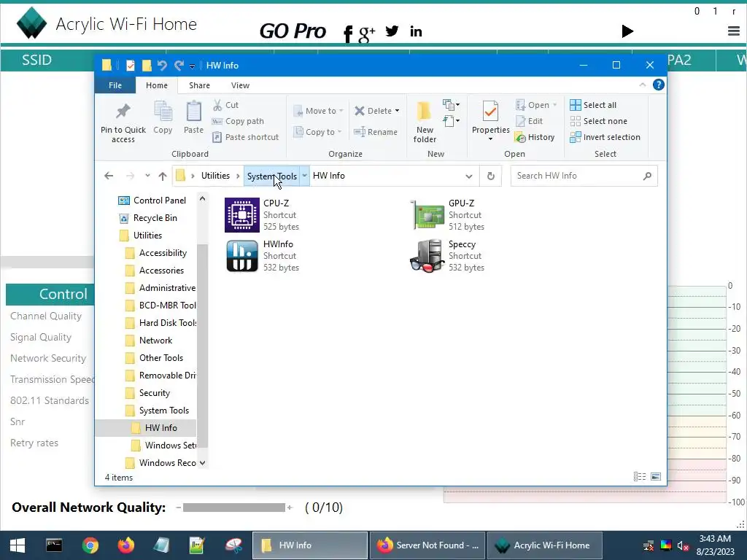Switch to large icons view layout
Screen dimensions: 747x560
tap(656, 476)
